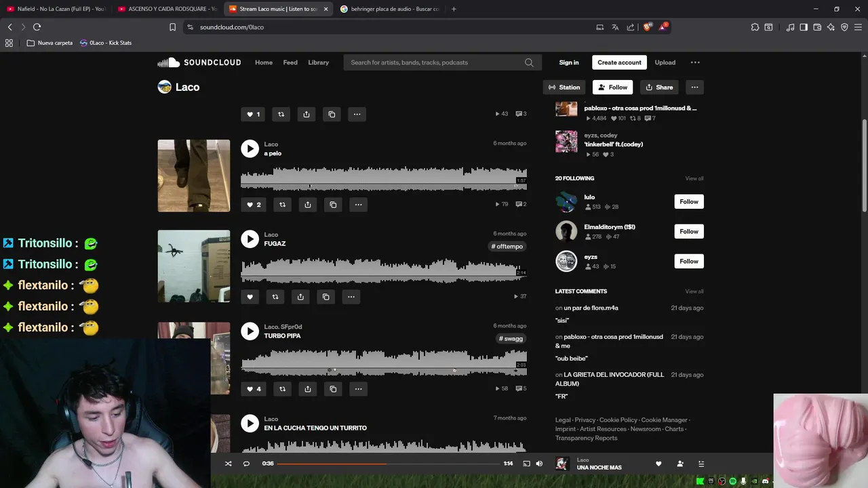Image resolution: width=868 pixels, height=488 pixels.
Task: Share the 'TURBO PIPA' track
Action: click(x=308, y=389)
